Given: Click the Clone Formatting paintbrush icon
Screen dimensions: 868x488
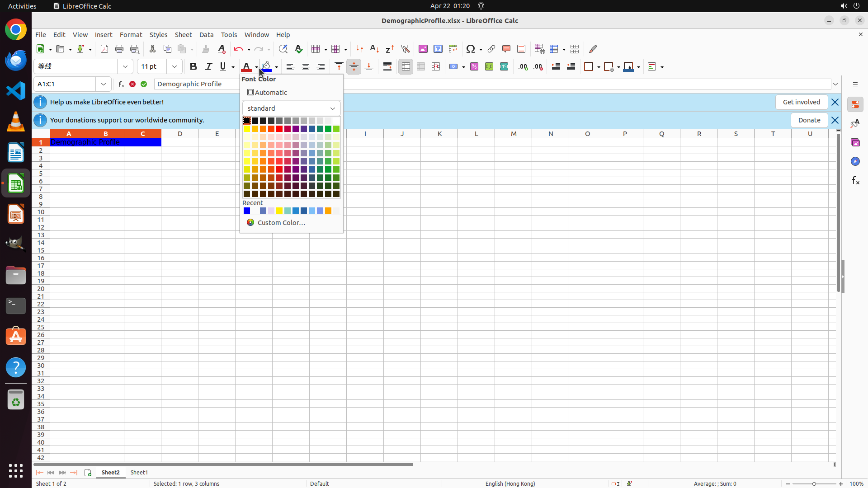Looking at the screenshot, I should [x=206, y=49].
